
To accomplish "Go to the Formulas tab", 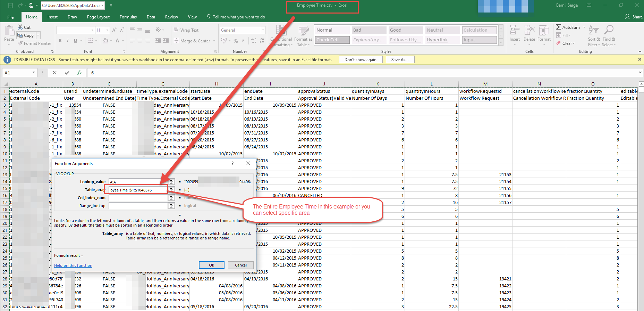I will (128, 17).
